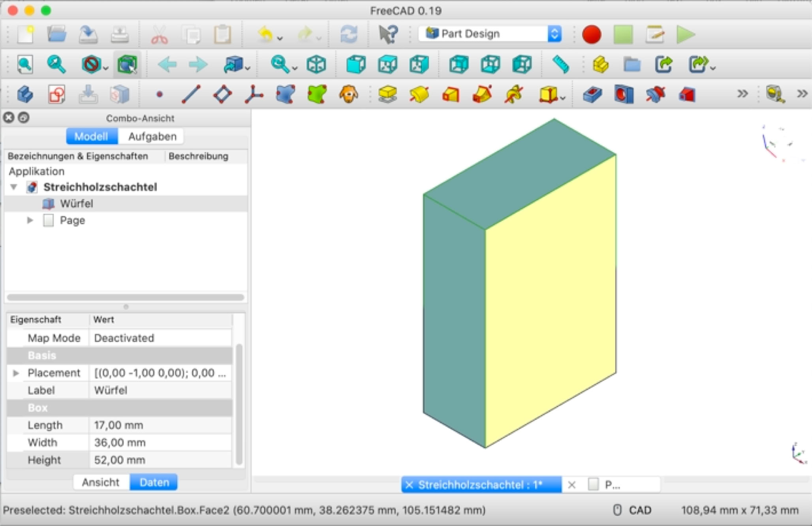Screen dimensions: 812x526
Task: Collapse the Streichholzschachtel document tree
Action: click(14, 187)
